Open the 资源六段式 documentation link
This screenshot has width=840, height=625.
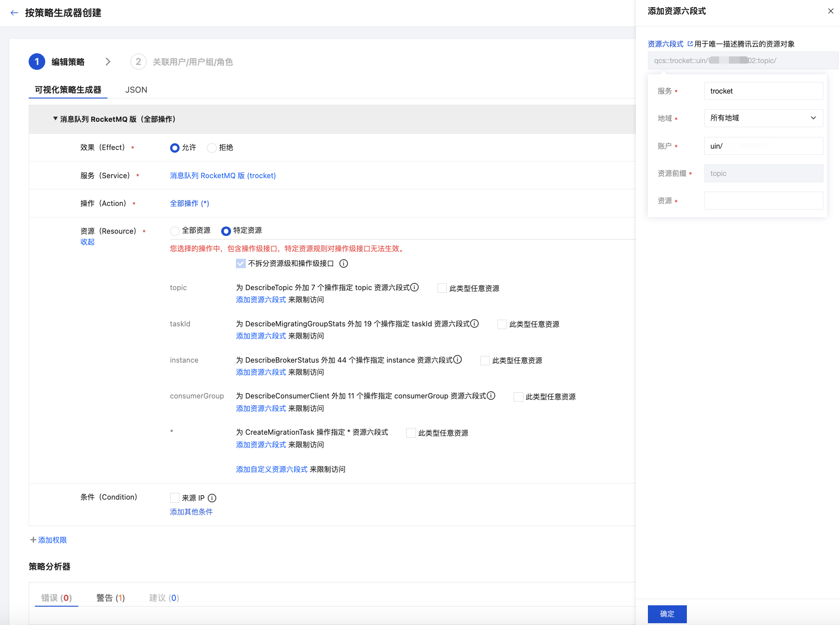pos(665,44)
